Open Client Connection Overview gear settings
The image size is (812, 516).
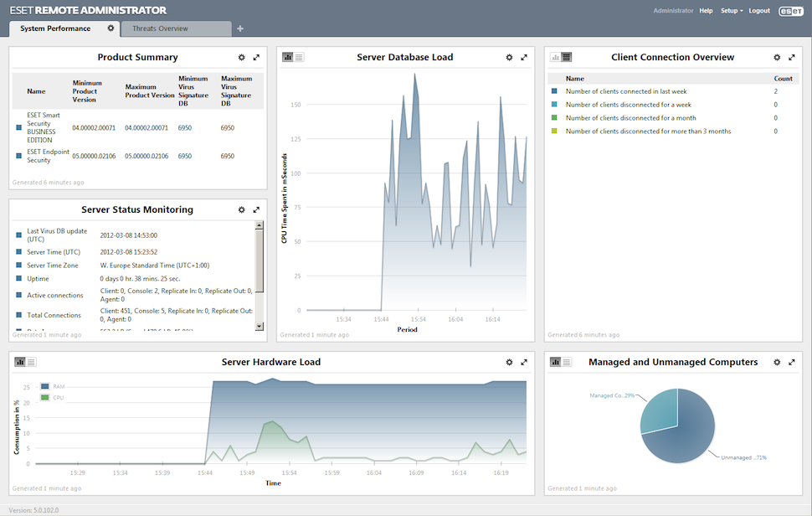pyautogui.click(x=777, y=58)
